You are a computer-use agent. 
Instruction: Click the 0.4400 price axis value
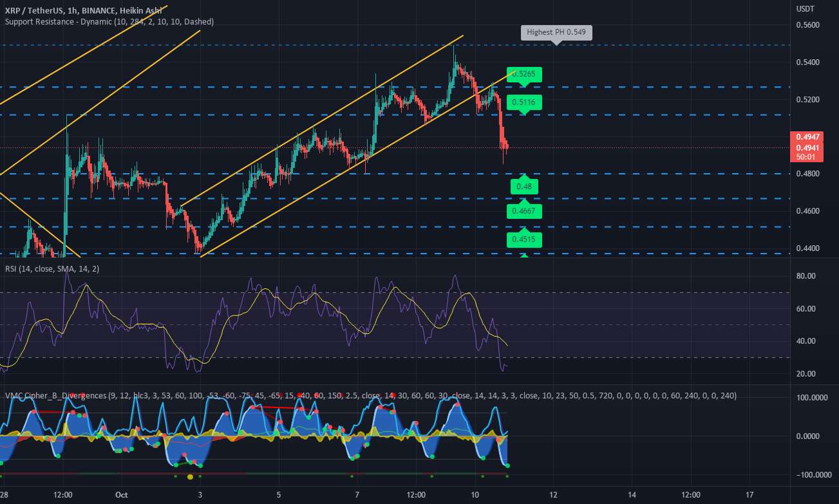pyautogui.click(x=807, y=248)
